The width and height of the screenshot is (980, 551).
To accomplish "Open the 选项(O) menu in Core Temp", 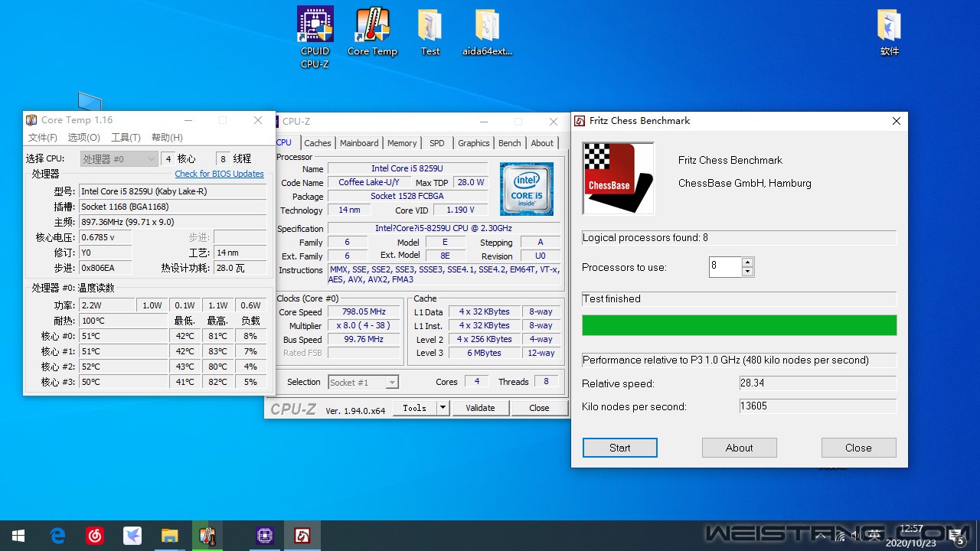I will (84, 138).
